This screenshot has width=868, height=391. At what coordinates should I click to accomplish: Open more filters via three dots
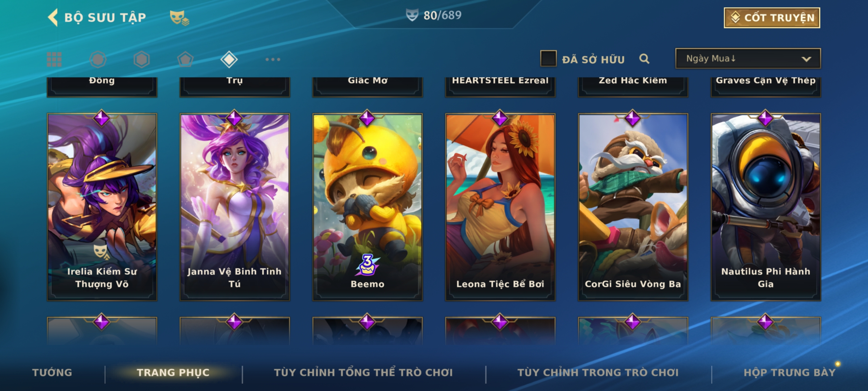pyautogui.click(x=273, y=59)
